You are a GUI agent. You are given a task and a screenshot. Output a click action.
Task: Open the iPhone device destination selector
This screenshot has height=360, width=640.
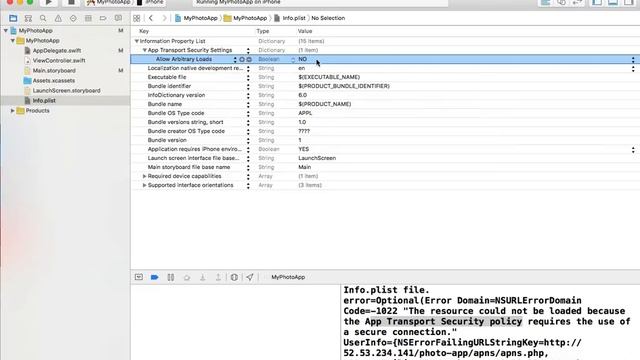(150, 2)
